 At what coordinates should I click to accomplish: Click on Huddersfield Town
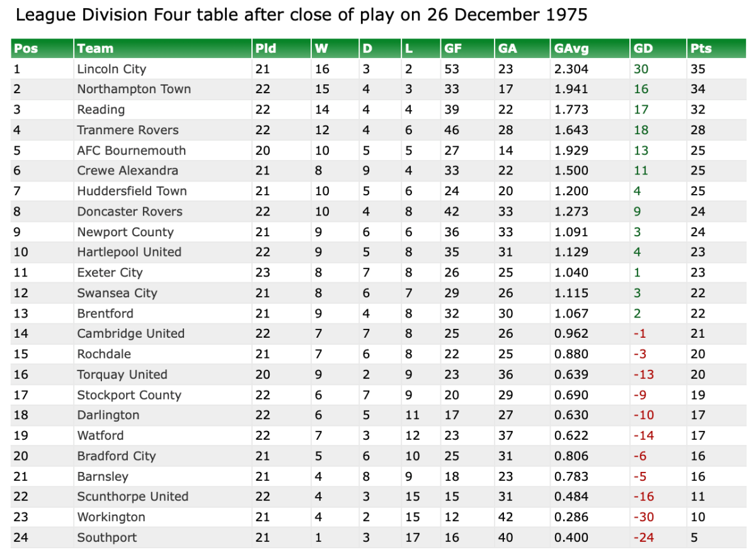(x=132, y=191)
